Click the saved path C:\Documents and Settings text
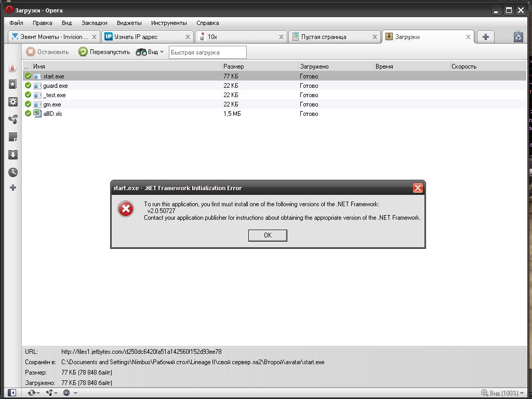Image resolution: width=532 pixels, height=399 pixels. (x=193, y=362)
